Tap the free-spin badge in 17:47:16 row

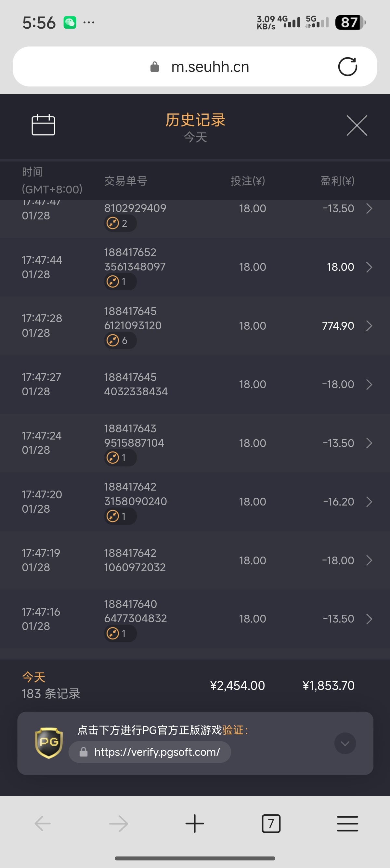coord(120,634)
